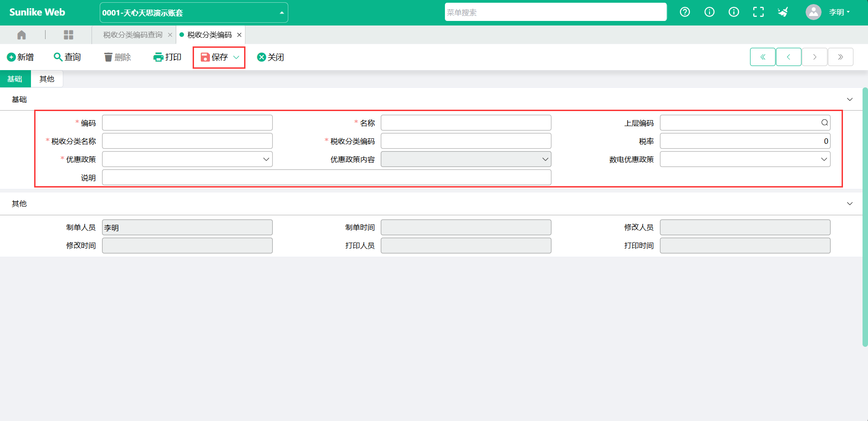868x421 pixels.
Task: Click the 删除 delete button
Action: pyautogui.click(x=117, y=57)
